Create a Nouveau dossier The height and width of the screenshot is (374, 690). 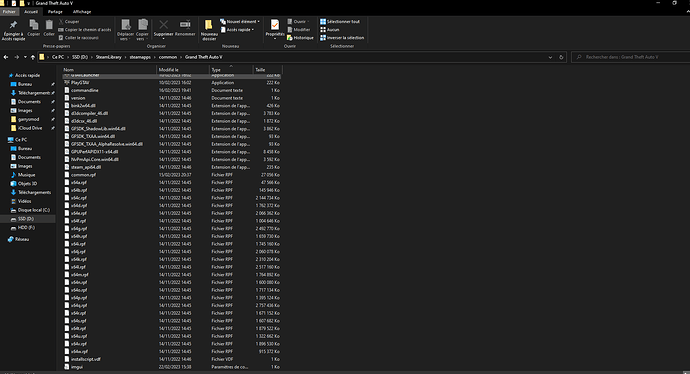209,30
